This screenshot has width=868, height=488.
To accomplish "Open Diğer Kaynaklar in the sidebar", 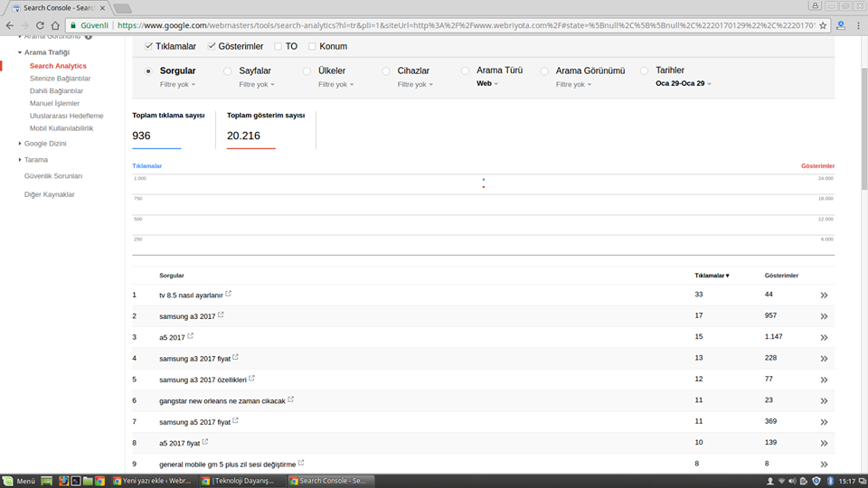I will (x=49, y=195).
